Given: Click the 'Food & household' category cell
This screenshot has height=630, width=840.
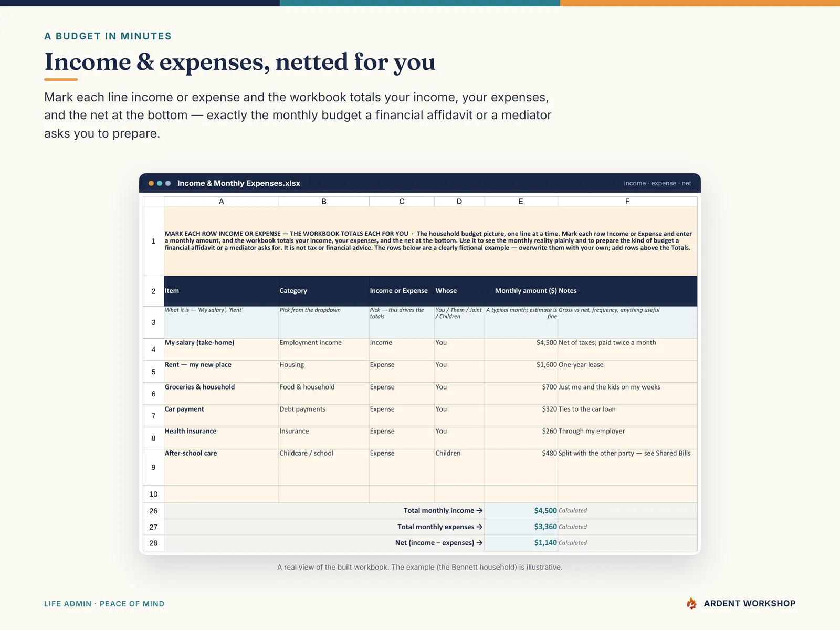Looking at the screenshot, I should pos(324,393).
